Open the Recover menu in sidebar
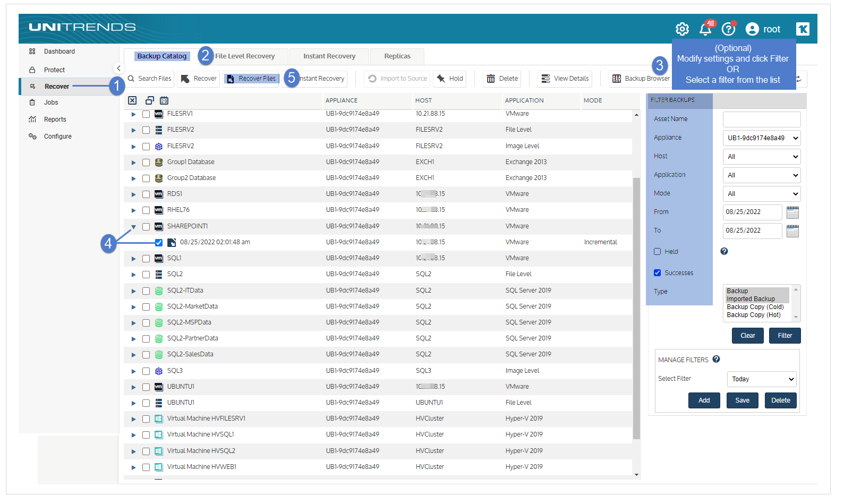Screen dimensions: 844x504 [x=57, y=87]
